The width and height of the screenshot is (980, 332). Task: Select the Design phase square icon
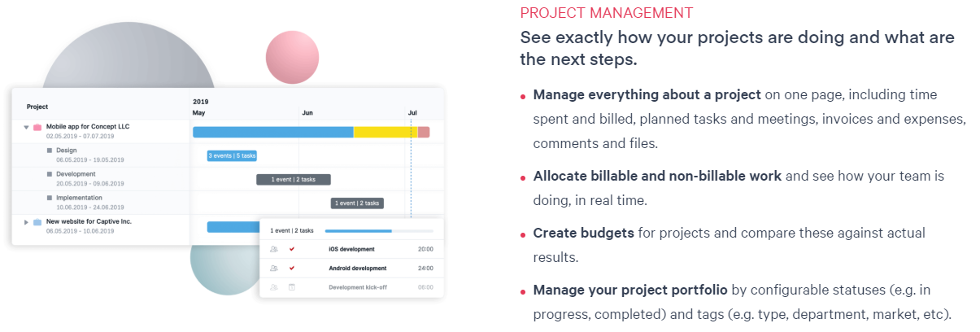[x=50, y=151]
